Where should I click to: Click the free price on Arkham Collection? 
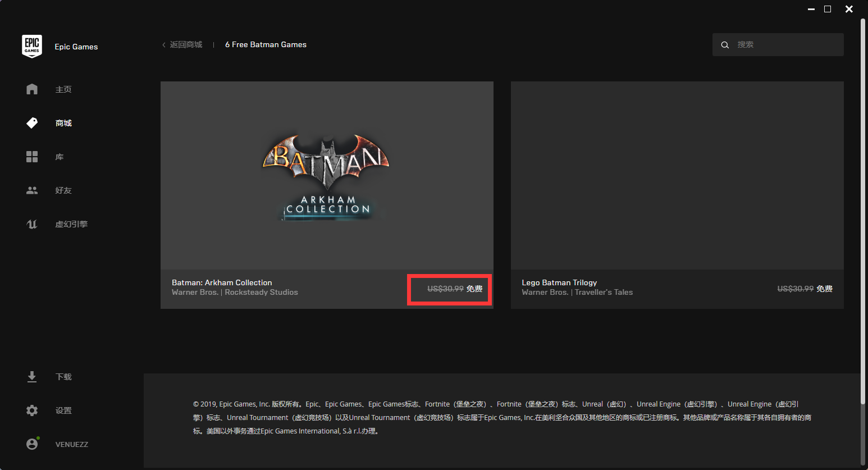tap(474, 289)
